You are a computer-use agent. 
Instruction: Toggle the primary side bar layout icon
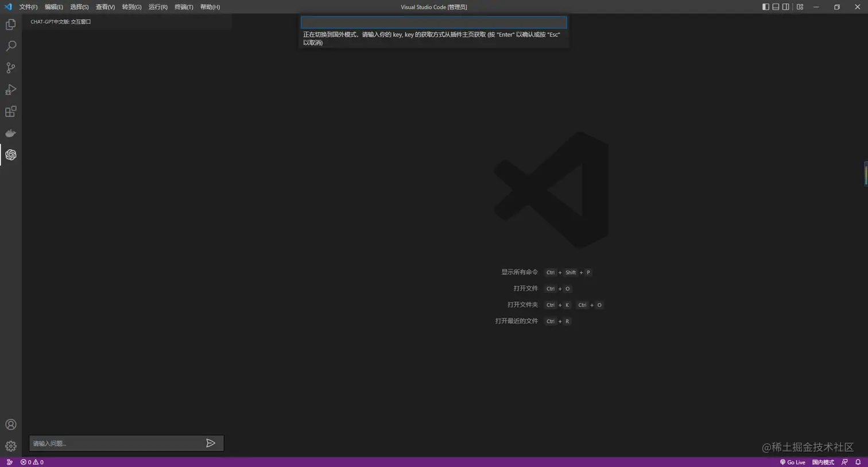[x=766, y=7]
